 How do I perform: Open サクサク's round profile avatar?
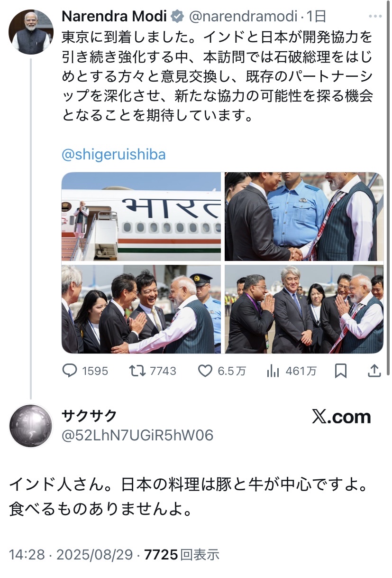(x=31, y=426)
